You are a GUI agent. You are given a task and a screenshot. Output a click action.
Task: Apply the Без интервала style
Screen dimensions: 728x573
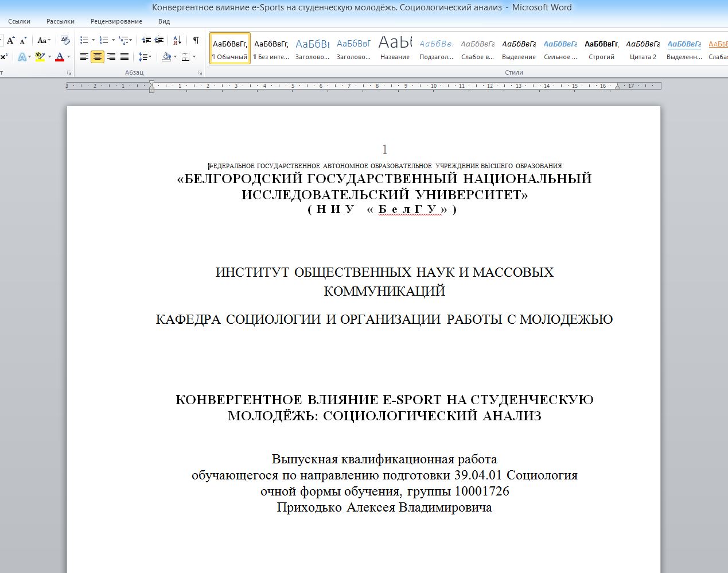click(x=271, y=48)
